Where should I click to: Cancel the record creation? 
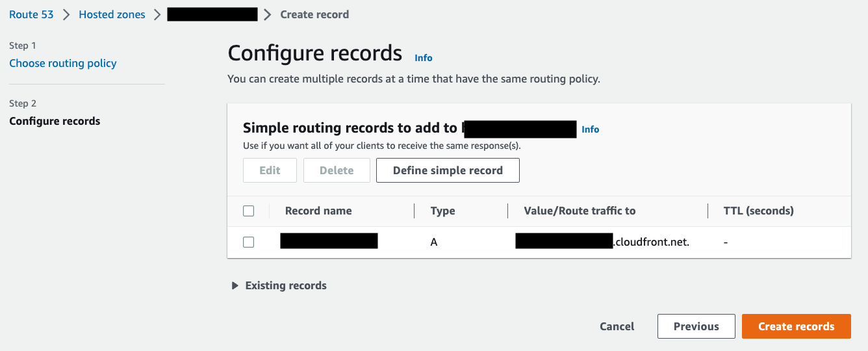click(x=617, y=326)
